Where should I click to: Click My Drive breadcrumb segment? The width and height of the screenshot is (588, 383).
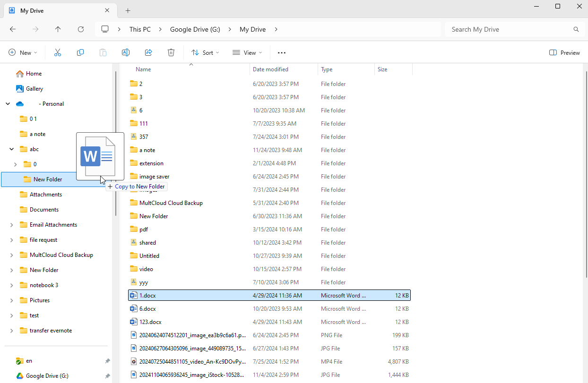click(252, 29)
